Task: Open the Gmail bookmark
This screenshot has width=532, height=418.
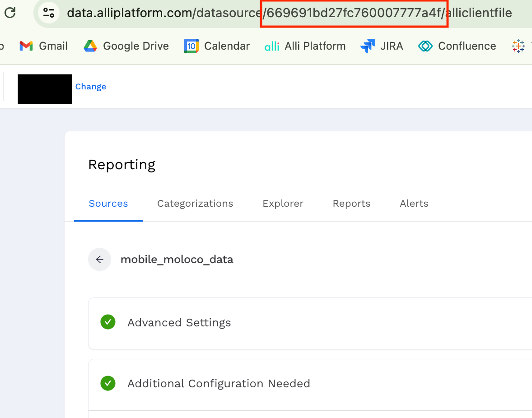Action: [43, 46]
